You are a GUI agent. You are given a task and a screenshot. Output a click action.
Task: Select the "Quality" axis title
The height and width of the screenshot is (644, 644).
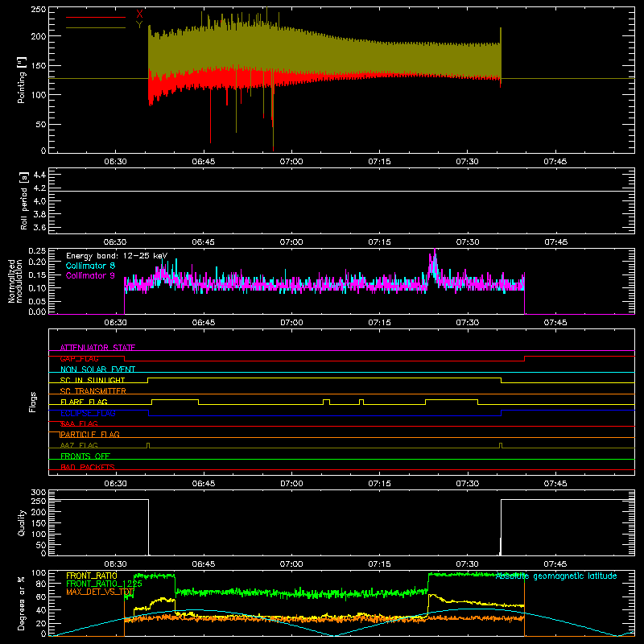coord(22,522)
